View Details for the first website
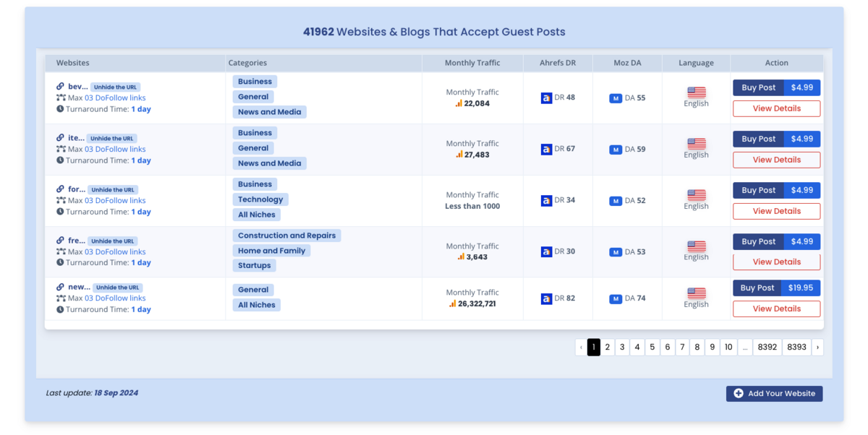This screenshot has width=868, height=435. click(x=776, y=108)
